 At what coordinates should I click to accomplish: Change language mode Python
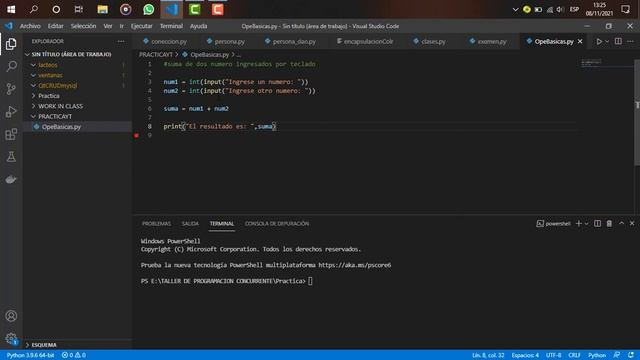click(597, 355)
